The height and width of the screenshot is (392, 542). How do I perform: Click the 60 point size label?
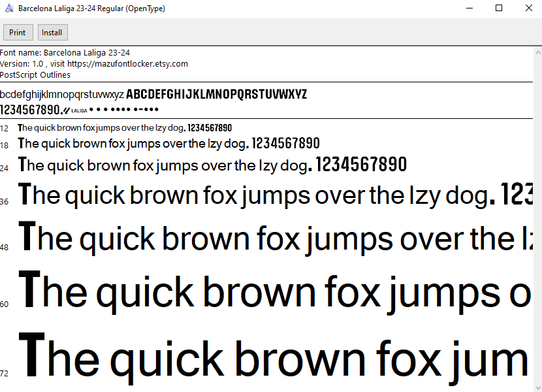(5, 304)
